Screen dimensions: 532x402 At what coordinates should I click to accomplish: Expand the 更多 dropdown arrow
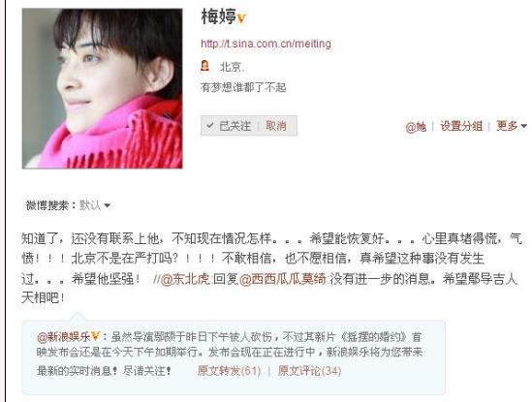click(x=523, y=126)
